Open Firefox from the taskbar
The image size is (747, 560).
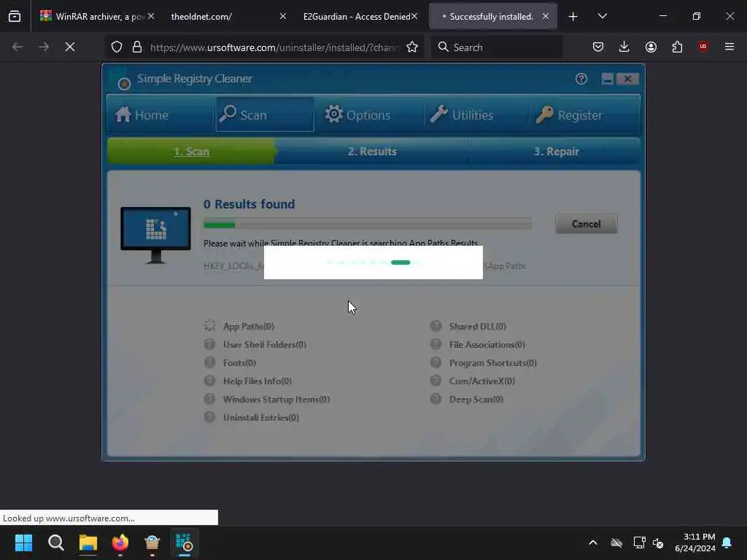point(120,542)
